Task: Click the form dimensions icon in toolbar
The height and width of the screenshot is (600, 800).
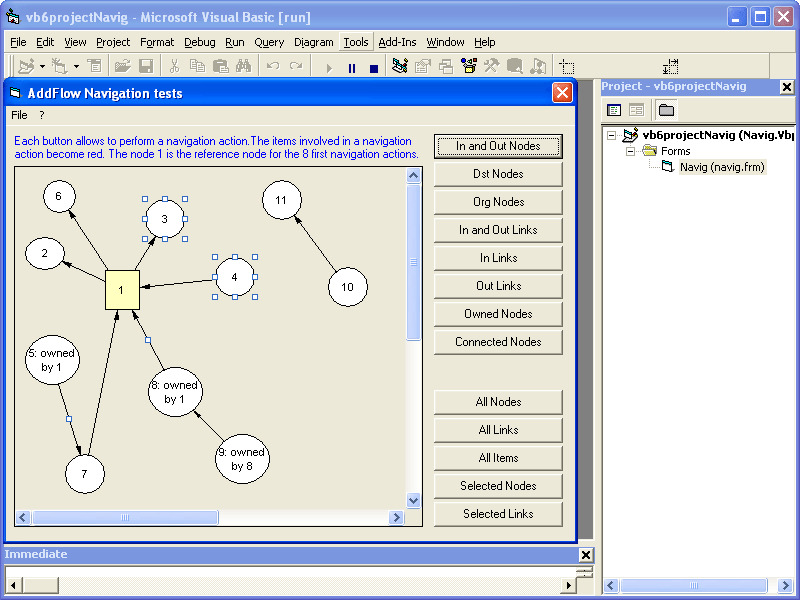Action: coord(670,67)
